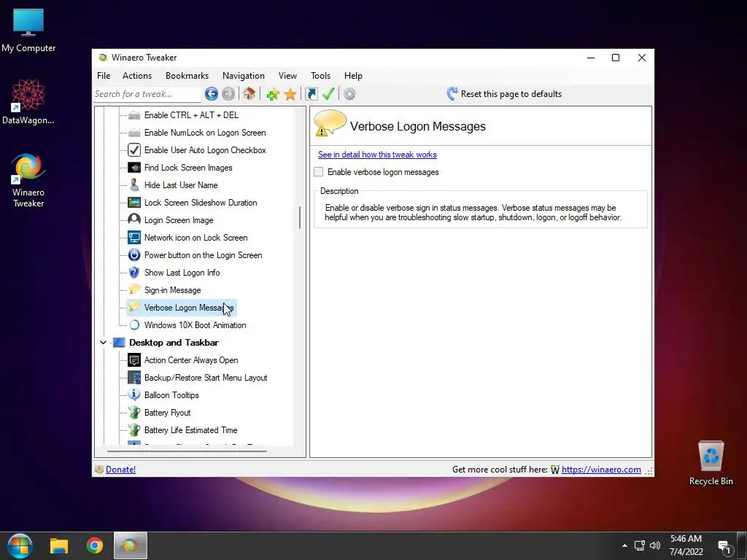Open the My Computer desktop icon
Screen dimensions: 747x560
(28, 31)
